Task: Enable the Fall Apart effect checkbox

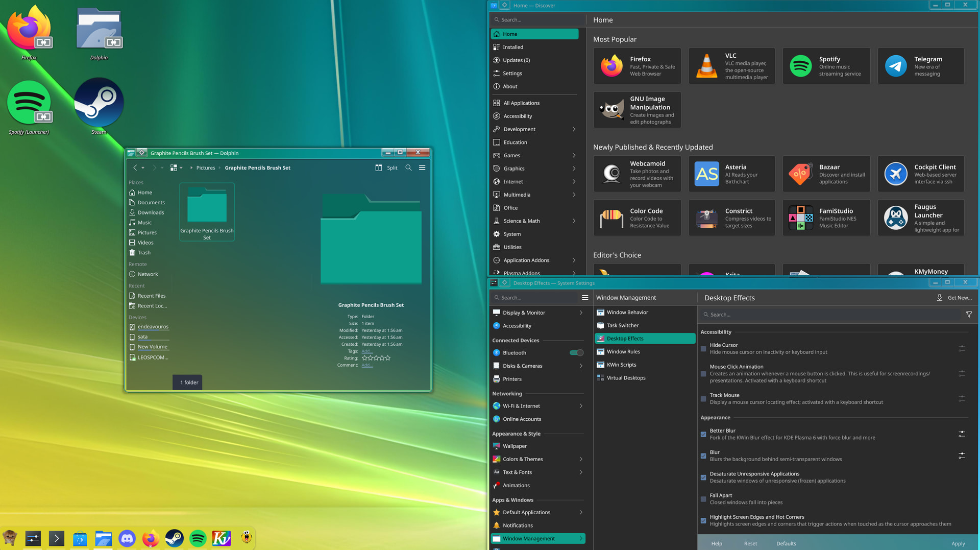Action: (703, 499)
